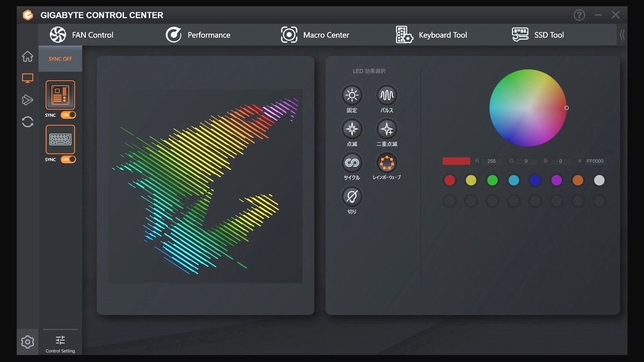Image resolution: width=644 pixels, height=362 pixels.
Task: Select the 固定 static LED effect
Action: click(x=352, y=95)
